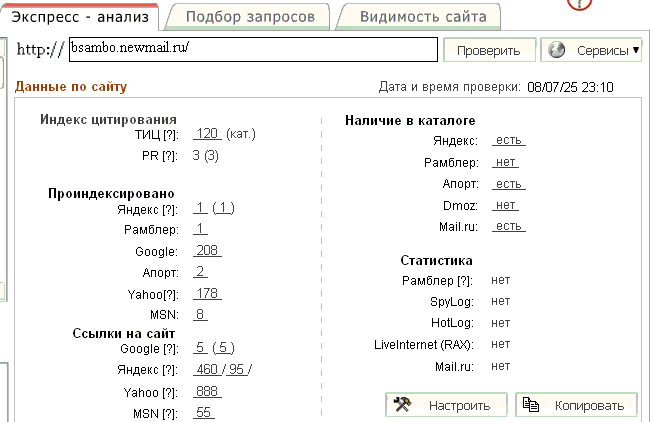Open the Яндекс indexed value in parentheses (1)

tap(223, 207)
